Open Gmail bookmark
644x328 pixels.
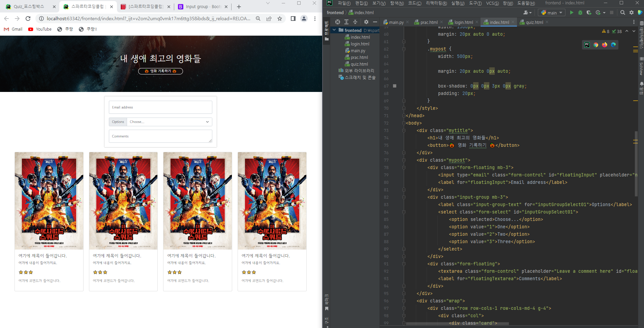[x=13, y=29]
